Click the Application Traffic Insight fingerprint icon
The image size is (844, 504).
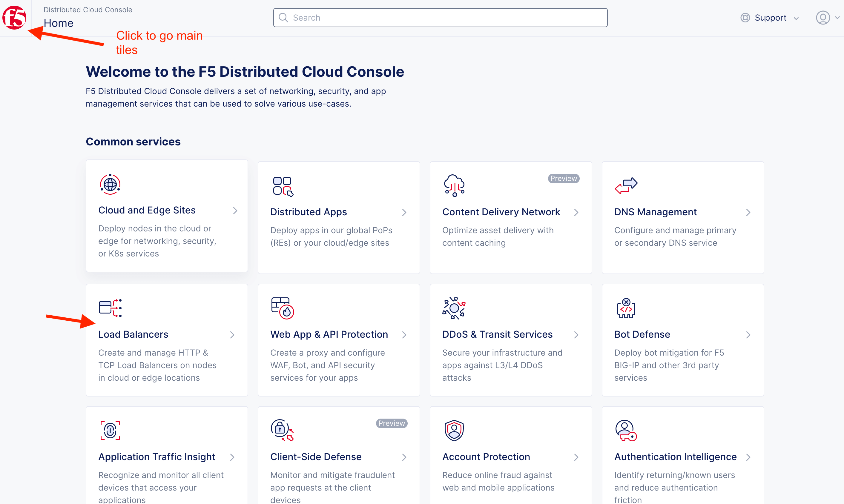tap(110, 430)
